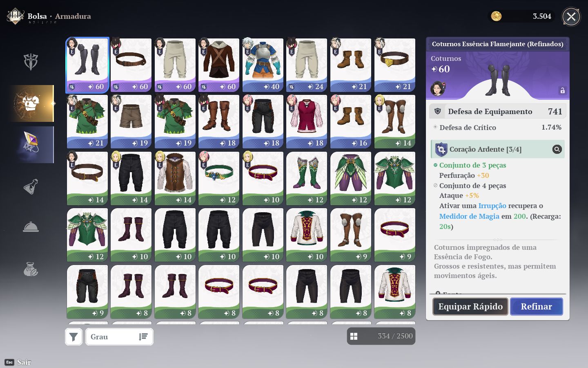Image resolution: width=588 pixels, height=368 pixels.
Task: Inspect the Coração Ardente set with the magnifier
Action: [557, 149]
